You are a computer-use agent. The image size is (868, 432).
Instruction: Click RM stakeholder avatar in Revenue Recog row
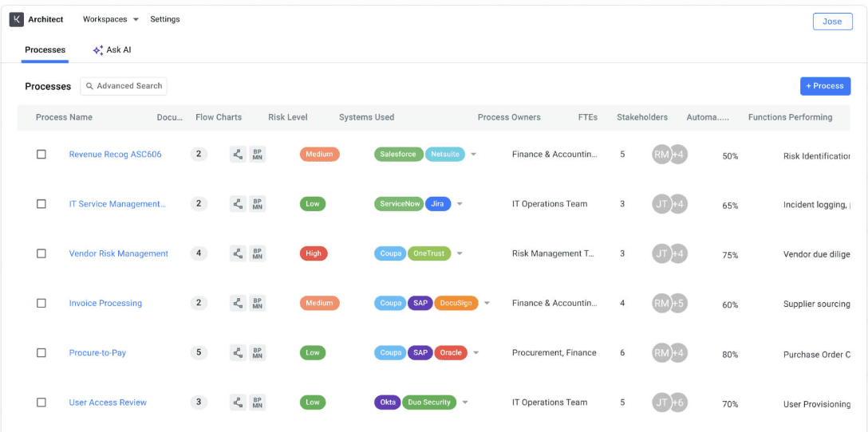pos(661,155)
